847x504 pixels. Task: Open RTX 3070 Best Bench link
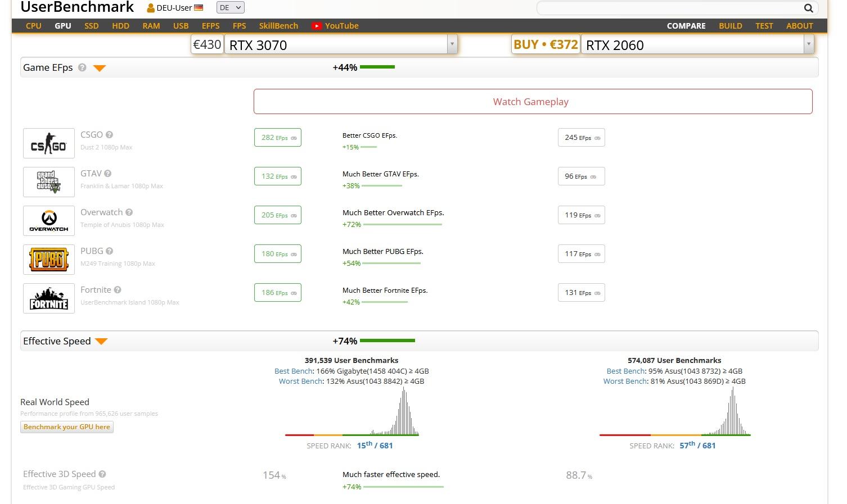coord(293,371)
